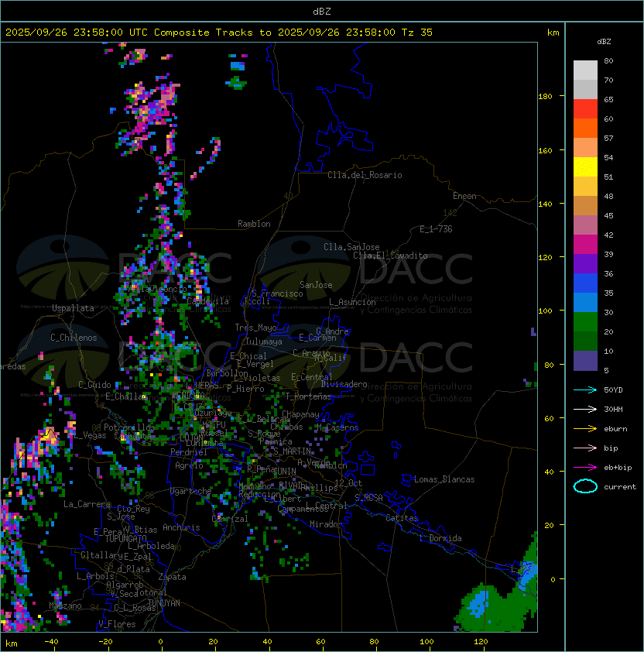Click the 'C_Chilenos' map label

click(x=74, y=338)
